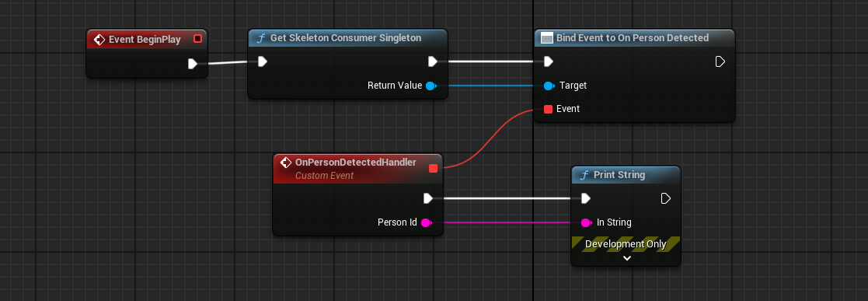This screenshot has height=301, width=868.
Task: Click the Event BeginPlay diamond event icon
Action: click(x=99, y=40)
